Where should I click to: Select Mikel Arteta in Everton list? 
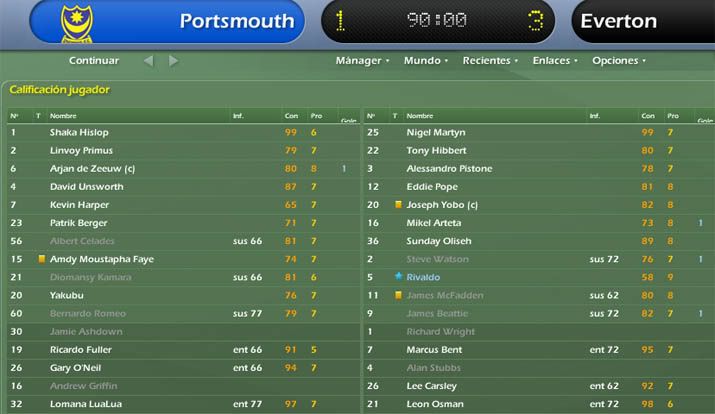tap(434, 223)
